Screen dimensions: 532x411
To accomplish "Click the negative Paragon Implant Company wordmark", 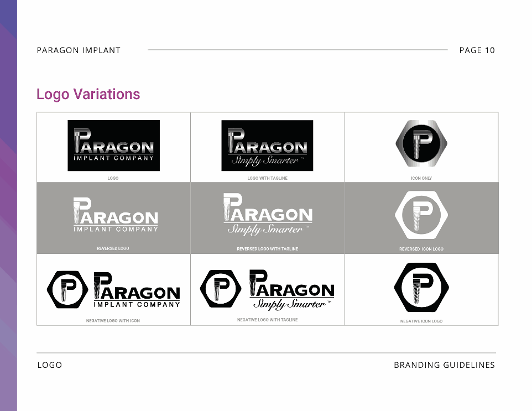I will [137, 290].
